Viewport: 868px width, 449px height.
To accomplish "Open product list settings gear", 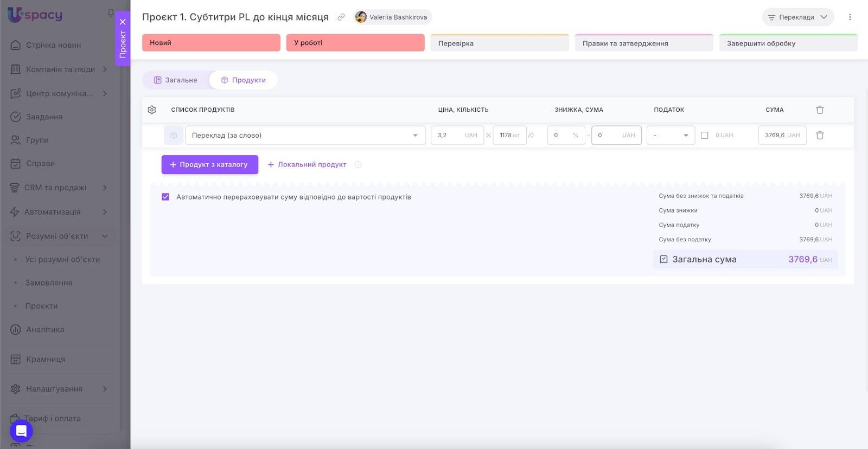I will pos(152,110).
